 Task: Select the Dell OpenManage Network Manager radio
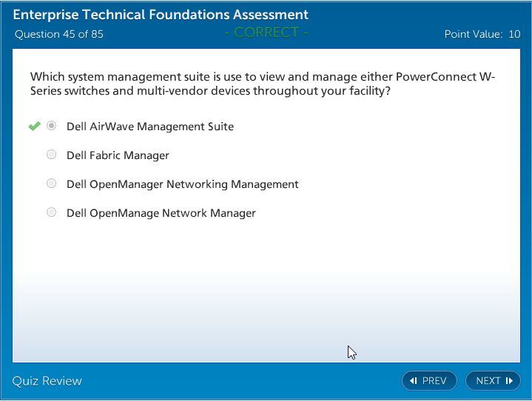[51, 212]
